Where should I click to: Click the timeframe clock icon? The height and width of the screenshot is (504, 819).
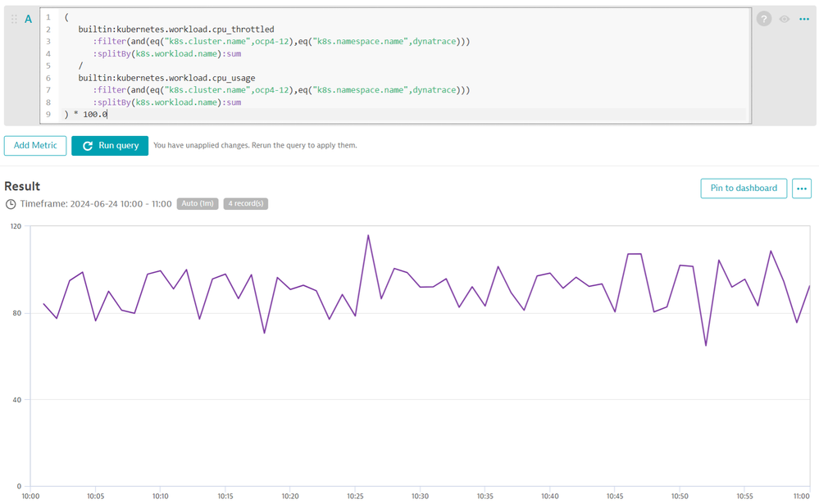click(11, 204)
